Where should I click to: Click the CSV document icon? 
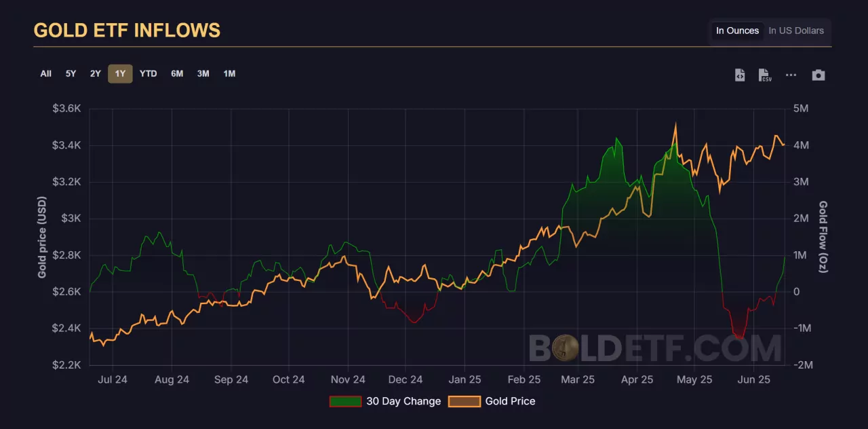[765, 75]
